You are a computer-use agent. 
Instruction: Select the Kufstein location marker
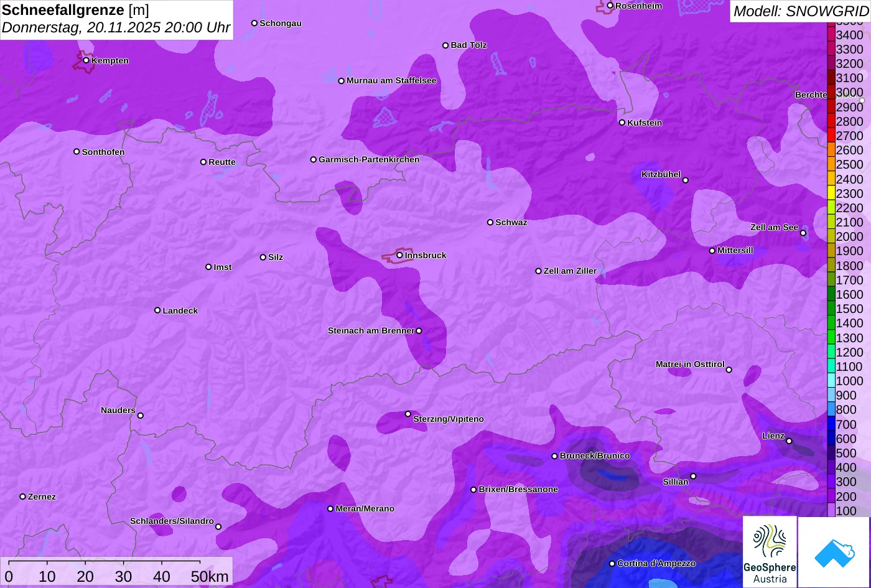pyautogui.click(x=622, y=123)
